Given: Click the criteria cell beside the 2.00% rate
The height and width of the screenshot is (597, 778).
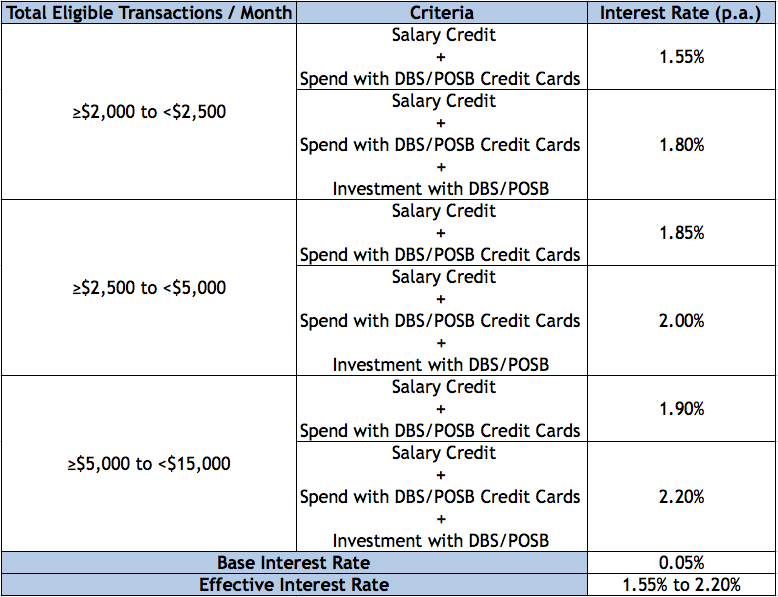Looking at the screenshot, I should tap(442, 321).
